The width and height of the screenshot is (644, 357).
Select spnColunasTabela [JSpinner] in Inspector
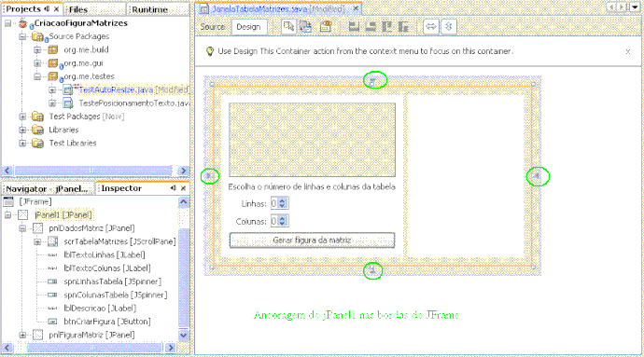116,295
